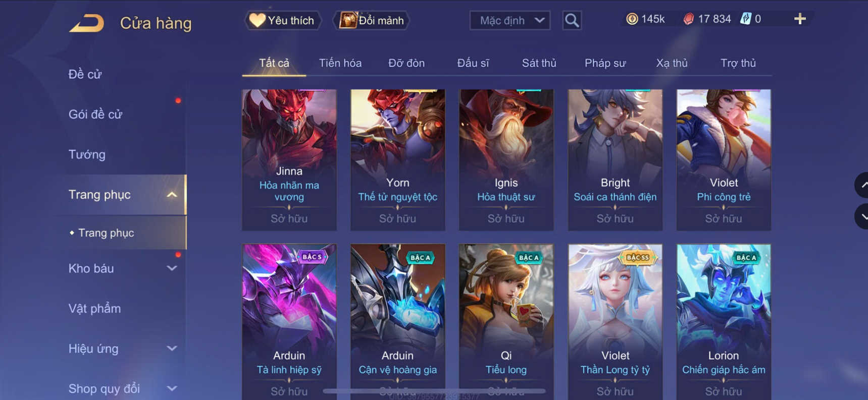Click the horizontal scrollbar at the bottom
Image resolution: width=868 pixels, height=400 pixels.
434,391
